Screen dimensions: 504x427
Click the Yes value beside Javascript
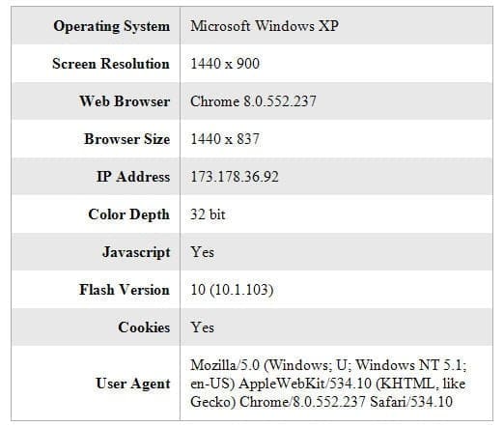(x=202, y=252)
